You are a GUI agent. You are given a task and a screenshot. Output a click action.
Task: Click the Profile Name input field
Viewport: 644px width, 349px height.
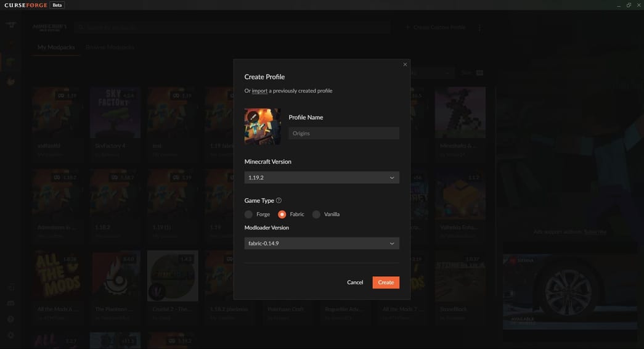(344, 133)
